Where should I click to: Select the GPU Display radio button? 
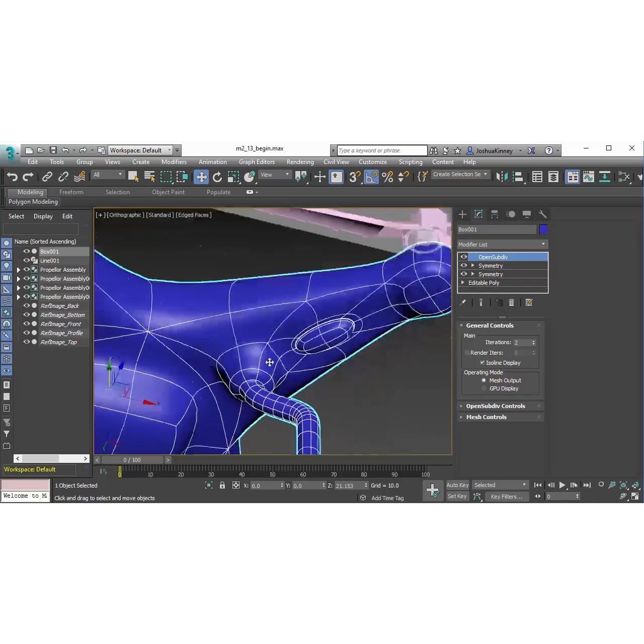point(484,388)
